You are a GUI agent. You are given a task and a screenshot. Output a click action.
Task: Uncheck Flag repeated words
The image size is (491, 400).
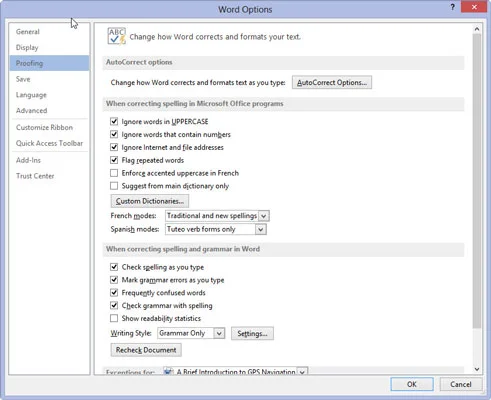(x=114, y=160)
